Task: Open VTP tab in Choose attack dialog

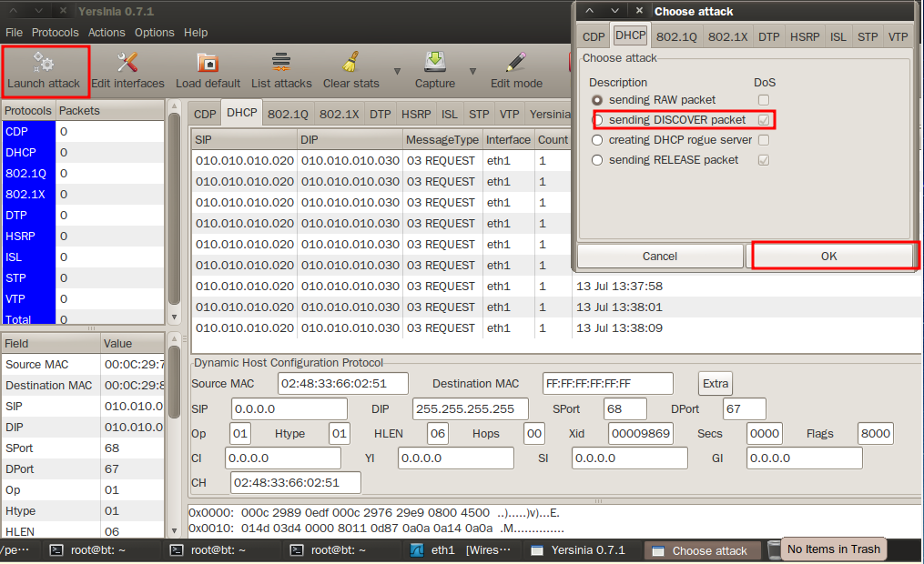Action: pyautogui.click(x=899, y=36)
